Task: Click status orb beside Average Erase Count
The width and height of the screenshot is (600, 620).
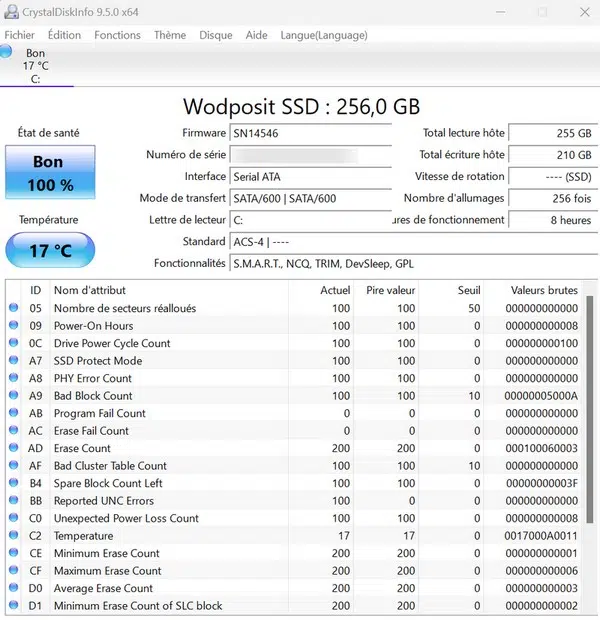Action: click(13, 588)
